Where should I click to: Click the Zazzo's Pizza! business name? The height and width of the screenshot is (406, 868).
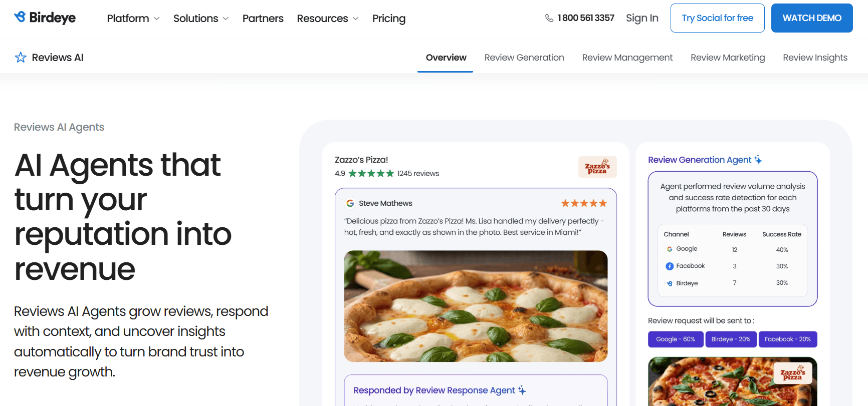[x=361, y=160]
